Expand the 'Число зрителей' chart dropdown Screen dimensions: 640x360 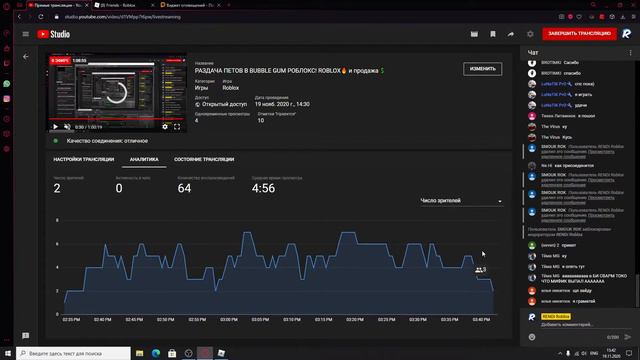pyautogui.click(x=461, y=201)
